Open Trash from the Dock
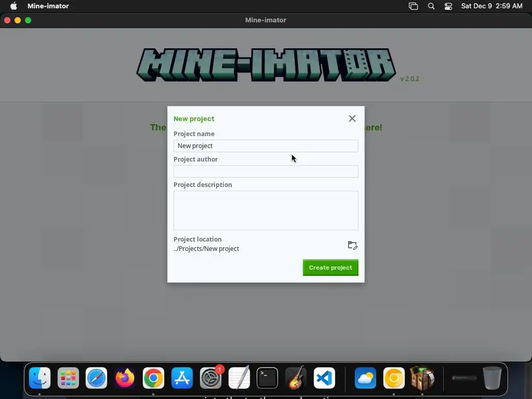Screen dimensions: 532x399 coord(493,378)
